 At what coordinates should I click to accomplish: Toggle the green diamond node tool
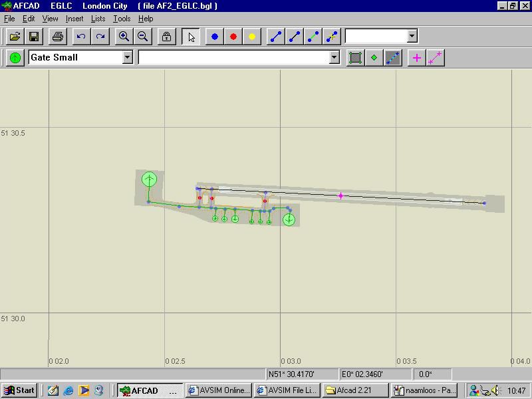click(x=373, y=58)
